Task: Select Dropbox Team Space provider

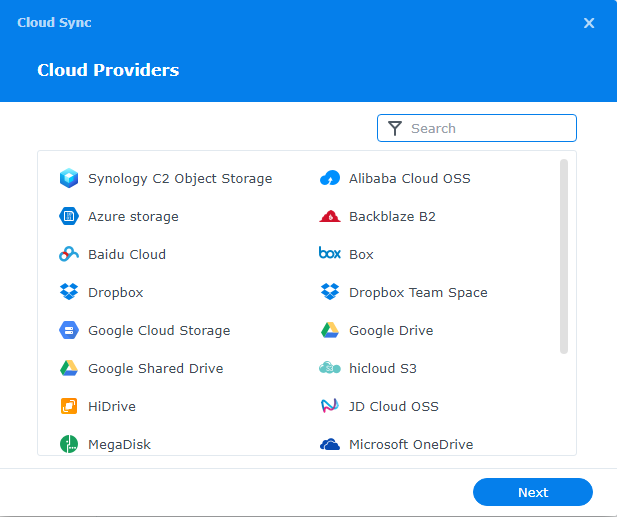Action: pos(418,293)
